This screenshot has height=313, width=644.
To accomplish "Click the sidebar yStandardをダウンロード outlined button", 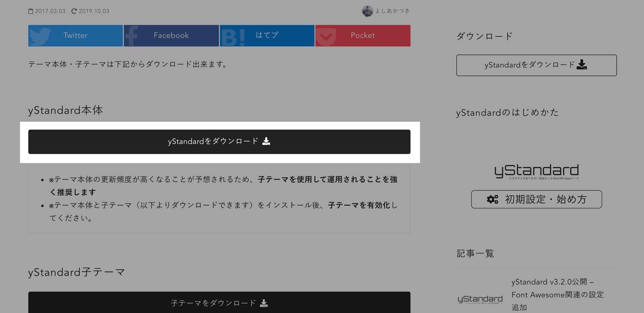I will click(x=537, y=65).
